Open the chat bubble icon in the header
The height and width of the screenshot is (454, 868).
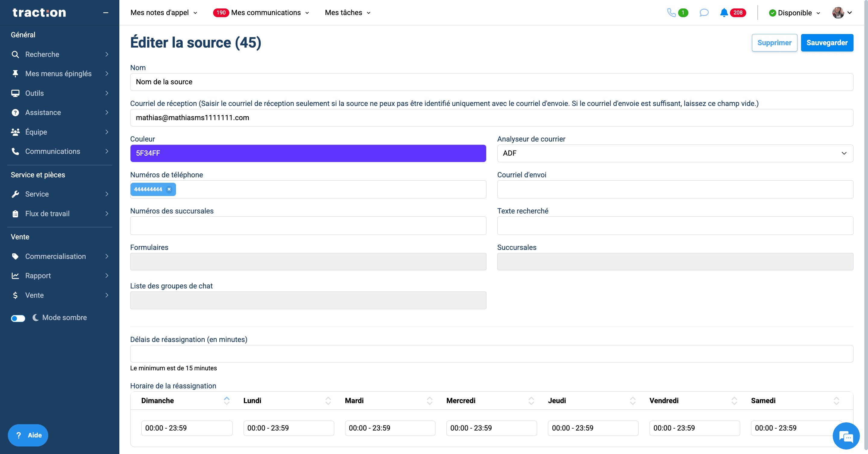tap(704, 12)
